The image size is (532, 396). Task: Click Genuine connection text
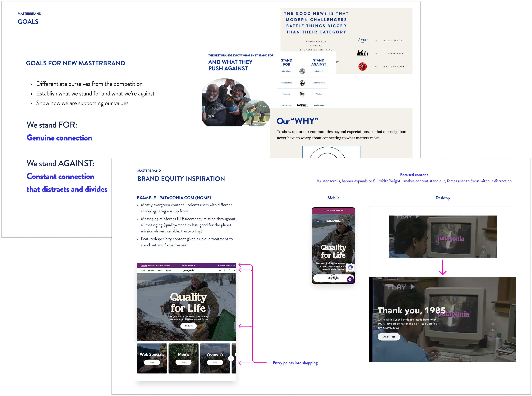tap(59, 138)
